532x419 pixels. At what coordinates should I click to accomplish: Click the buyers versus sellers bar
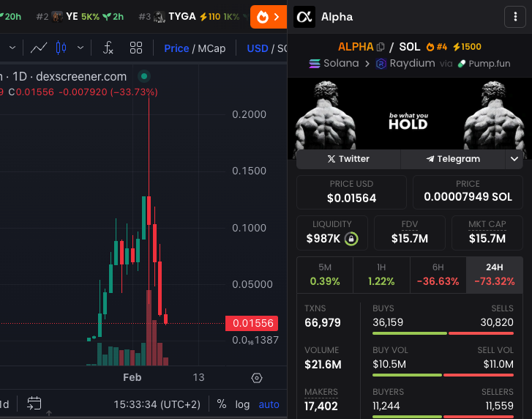coord(443,417)
